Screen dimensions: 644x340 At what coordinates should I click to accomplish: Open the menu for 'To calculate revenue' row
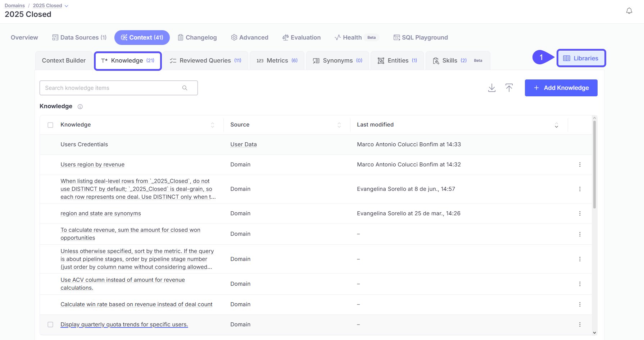click(580, 234)
